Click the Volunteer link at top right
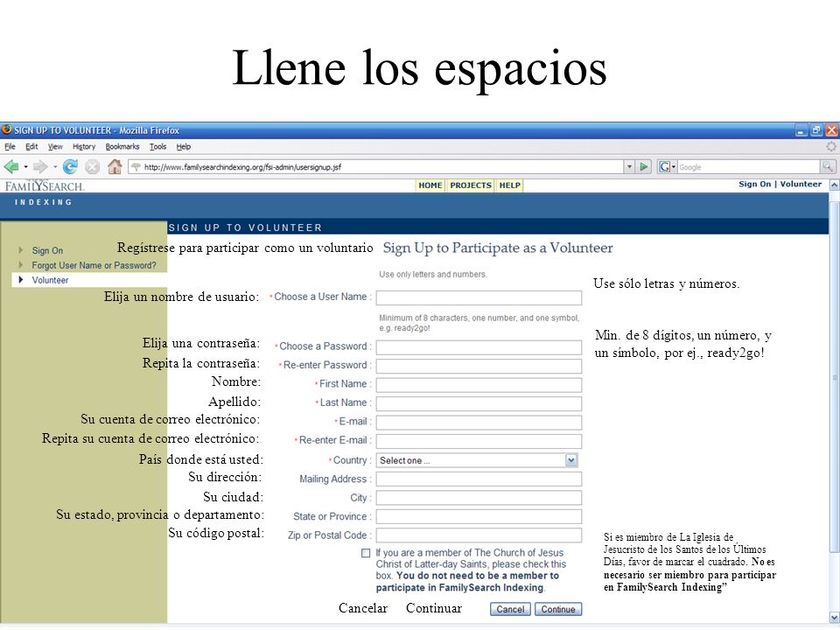840x630 pixels. [801, 184]
